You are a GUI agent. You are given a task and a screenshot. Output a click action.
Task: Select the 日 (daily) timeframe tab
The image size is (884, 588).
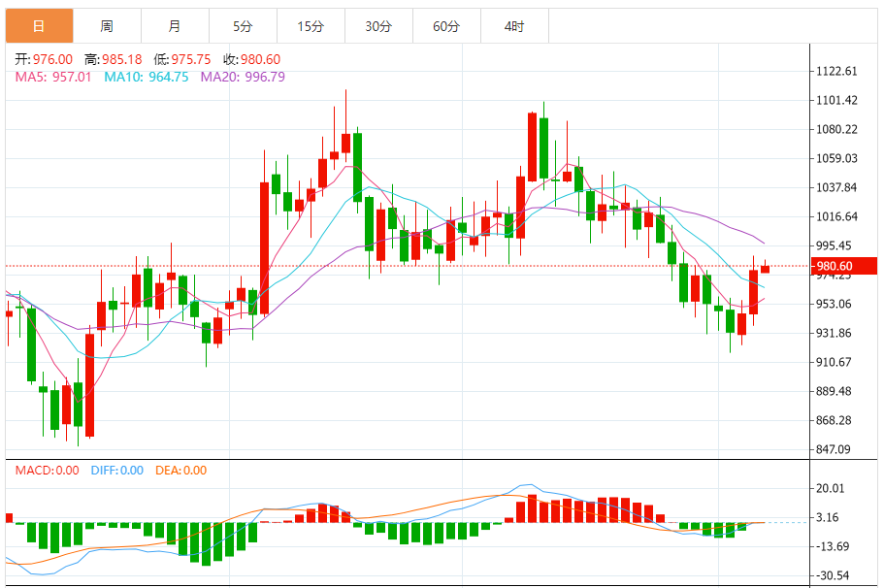40,26
